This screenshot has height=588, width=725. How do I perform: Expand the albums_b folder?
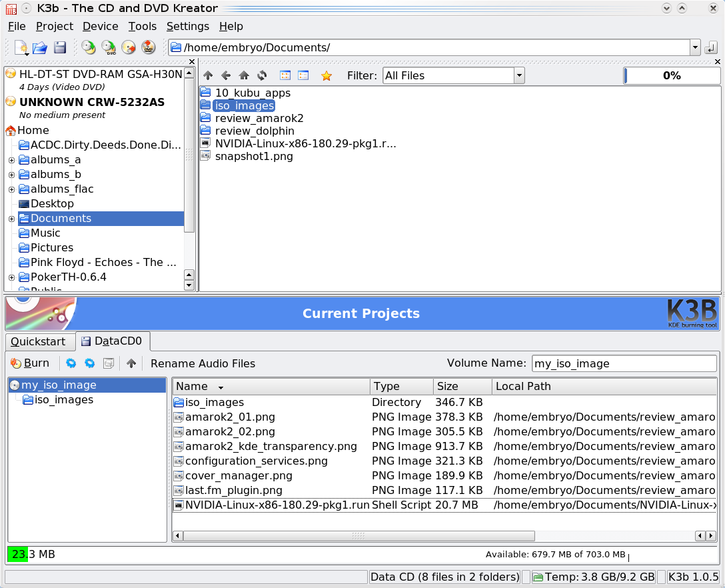11,175
